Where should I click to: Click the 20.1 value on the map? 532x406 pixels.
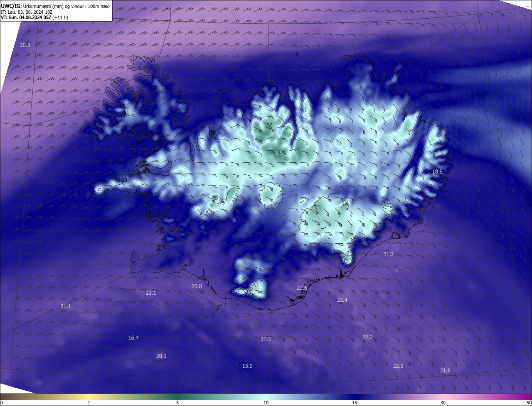(x=161, y=356)
